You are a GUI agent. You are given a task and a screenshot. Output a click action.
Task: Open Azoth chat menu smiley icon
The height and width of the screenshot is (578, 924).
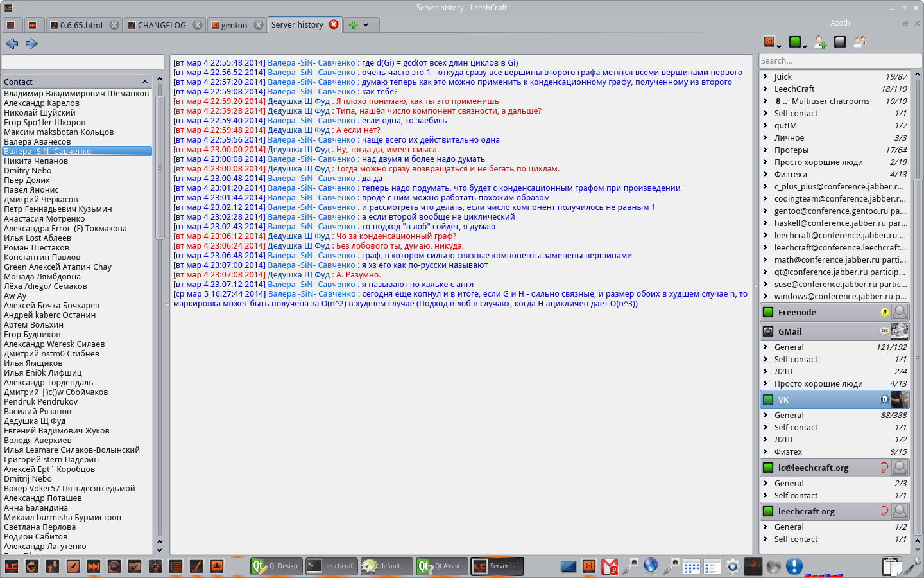pos(769,42)
